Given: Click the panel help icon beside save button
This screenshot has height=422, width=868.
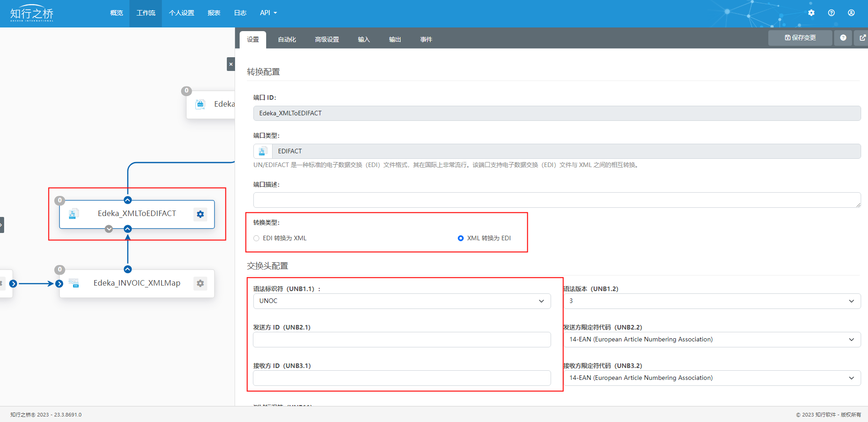Looking at the screenshot, I should (x=843, y=38).
